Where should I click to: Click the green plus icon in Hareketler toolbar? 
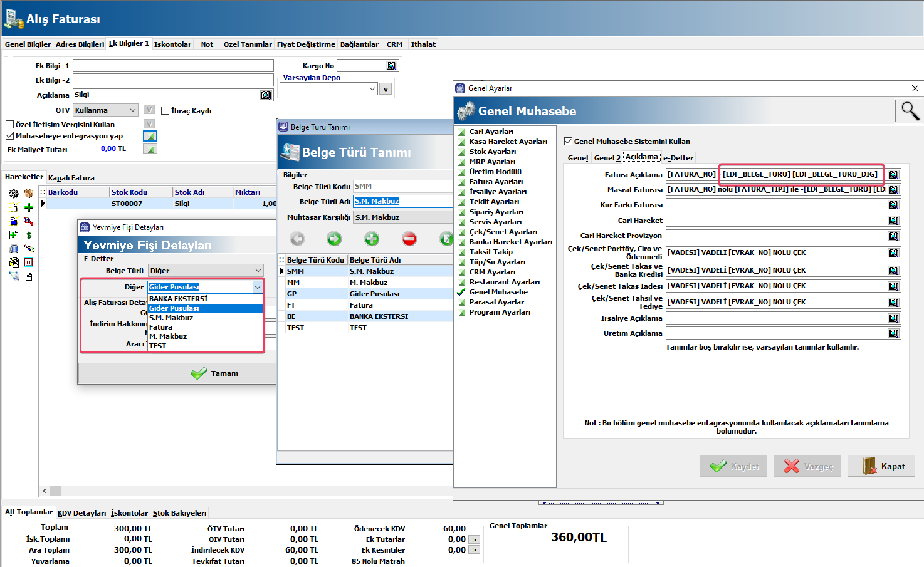point(29,207)
